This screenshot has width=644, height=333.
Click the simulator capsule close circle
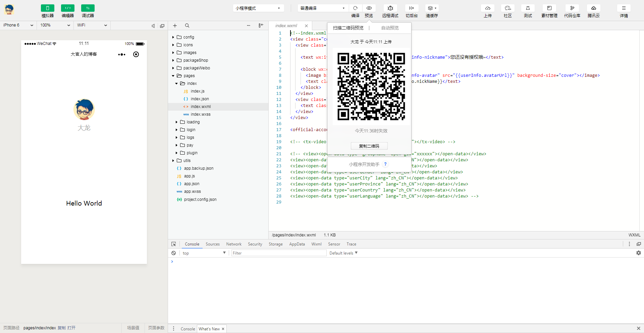click(x=136, y=54)
